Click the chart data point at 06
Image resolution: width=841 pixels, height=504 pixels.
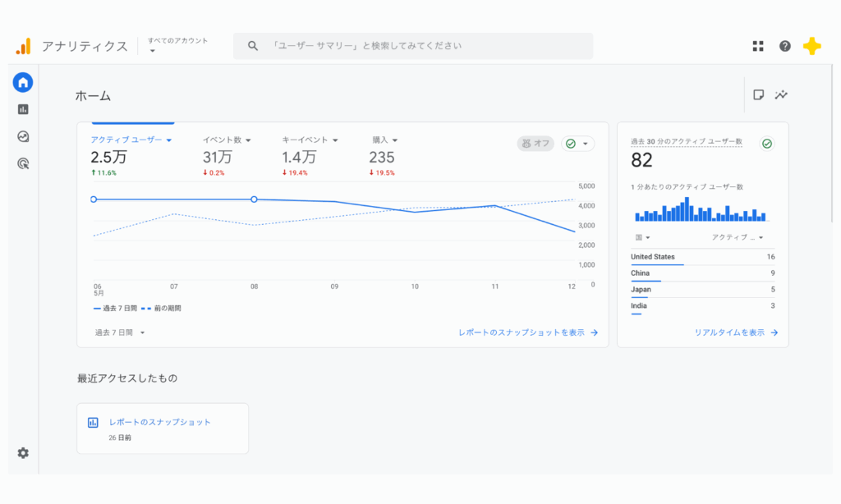[94, 199]
